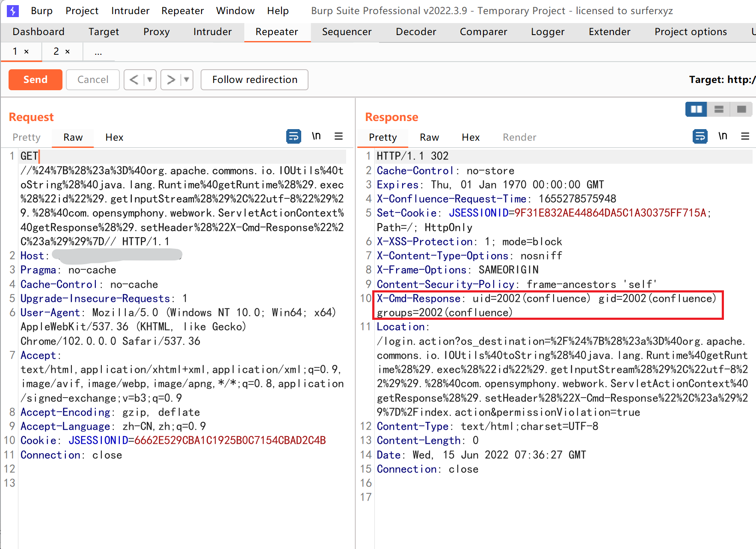Image resolution: width=756 pixels, height=549 pixels.
Task: Open Request panel hamburger options menu
Action: point(338,136)
